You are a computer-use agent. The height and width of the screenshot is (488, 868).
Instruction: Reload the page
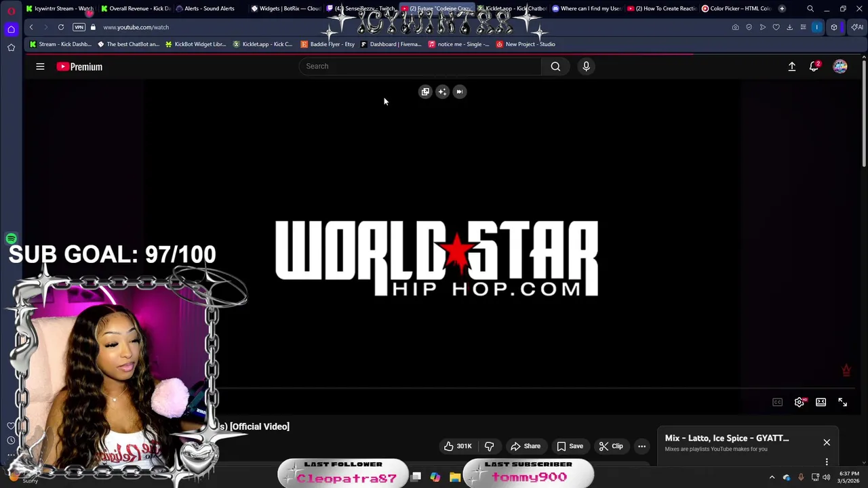point(61,27)
